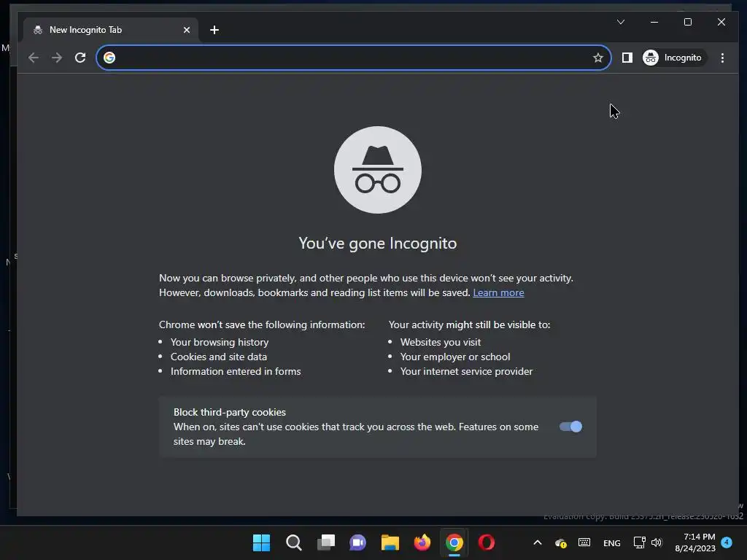The image size is (747, 560).
Task: Open the Windows Start menu
Action: 262,542
